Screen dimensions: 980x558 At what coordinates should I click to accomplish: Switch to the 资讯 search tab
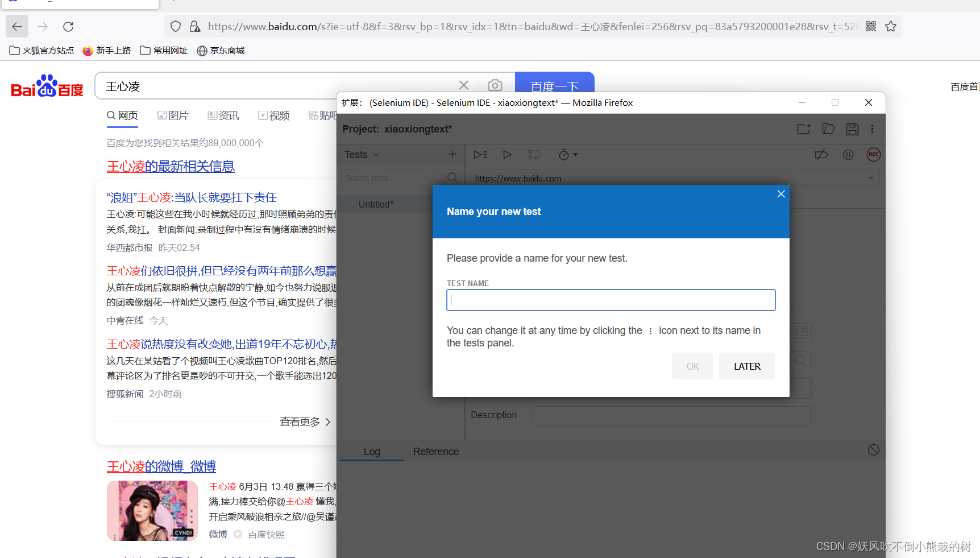tap(223, 115)
